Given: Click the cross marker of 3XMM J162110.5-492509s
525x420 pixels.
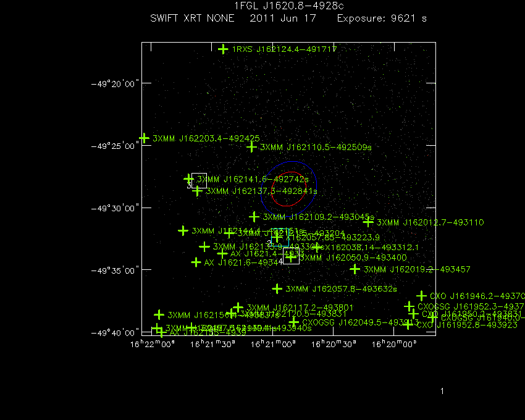Looking at the screenshot, I should click(251, 147).
